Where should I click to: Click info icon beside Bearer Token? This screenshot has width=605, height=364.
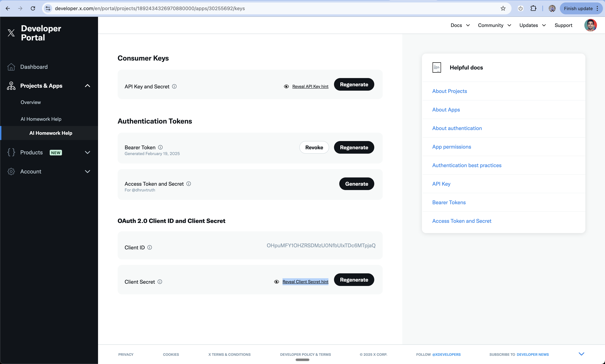coord(160,147)
